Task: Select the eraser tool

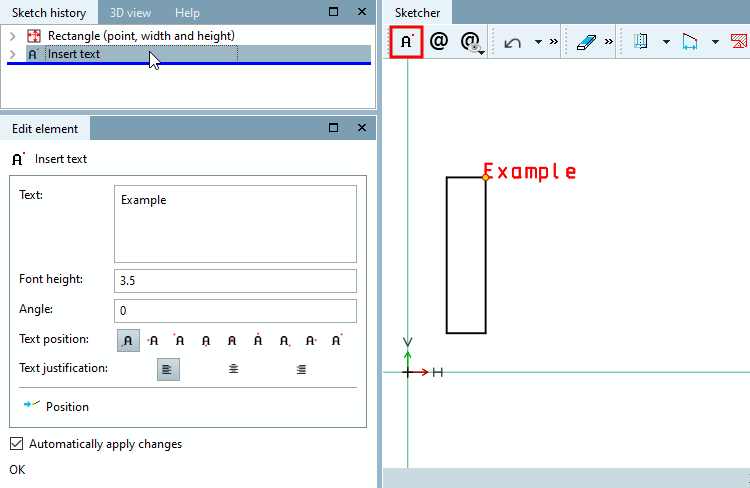Action: pyautogui.click(x=586, y=42)
